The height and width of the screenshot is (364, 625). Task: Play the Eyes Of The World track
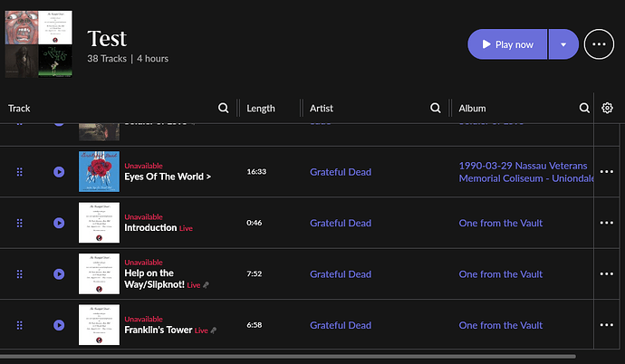59,171
